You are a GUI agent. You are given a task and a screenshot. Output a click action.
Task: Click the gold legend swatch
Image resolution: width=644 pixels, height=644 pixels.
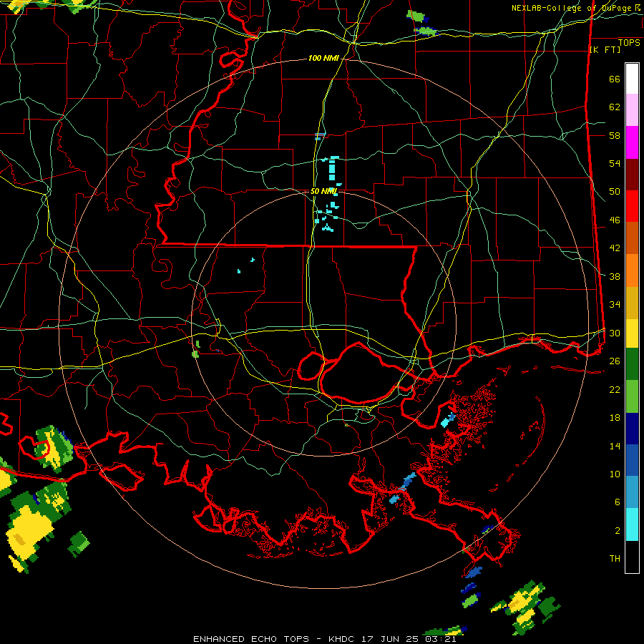632,303
